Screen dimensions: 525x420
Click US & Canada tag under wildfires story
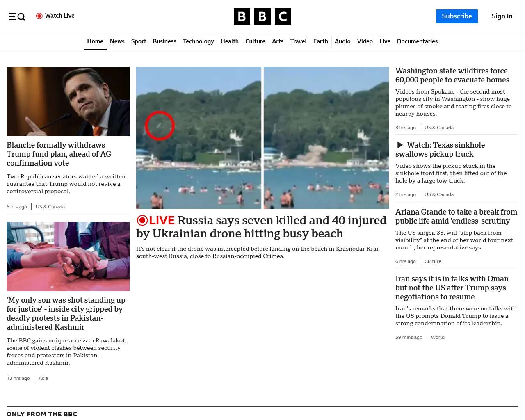[439, 128]
